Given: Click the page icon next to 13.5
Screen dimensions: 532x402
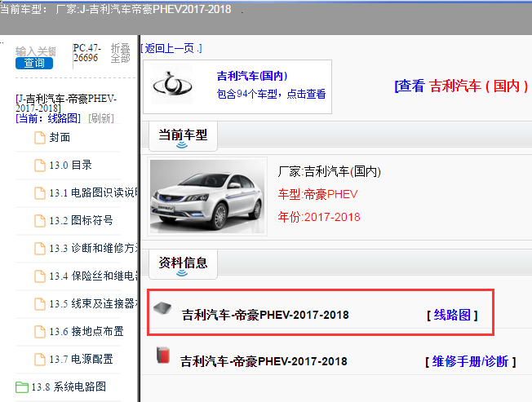Looking at the screenshot, I should (x=40, y=304).
